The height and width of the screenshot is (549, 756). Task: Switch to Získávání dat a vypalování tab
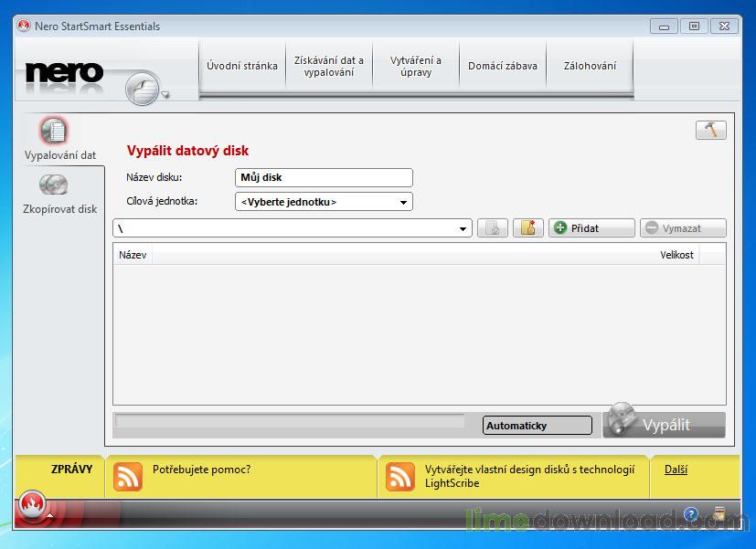click(x=329, y=66)
